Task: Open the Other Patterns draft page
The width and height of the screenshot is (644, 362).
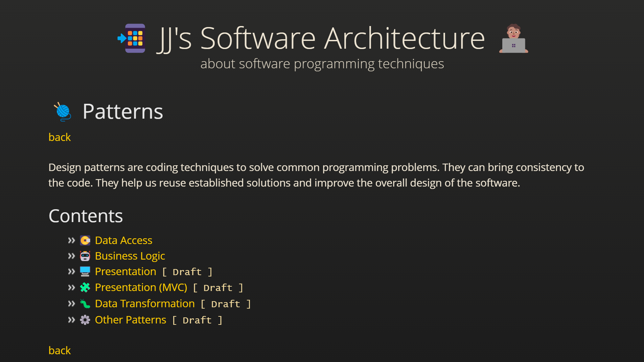Action: (x=131, y=320)
